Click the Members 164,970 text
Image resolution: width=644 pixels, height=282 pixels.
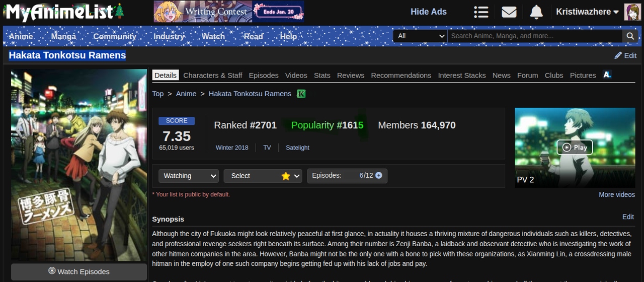point(417,125)
